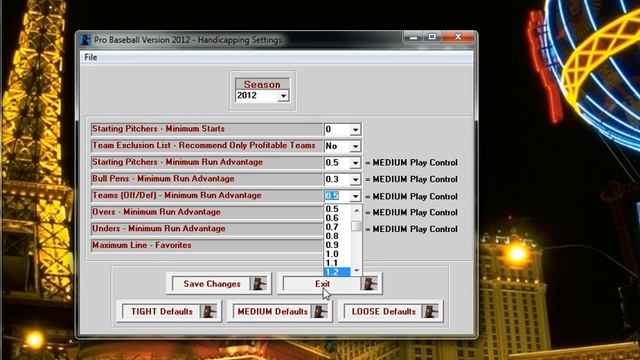Expand Bull Pens Minimum Run Advantage dropdown
This screenshot has height=360, width=640.
[355, 179]
